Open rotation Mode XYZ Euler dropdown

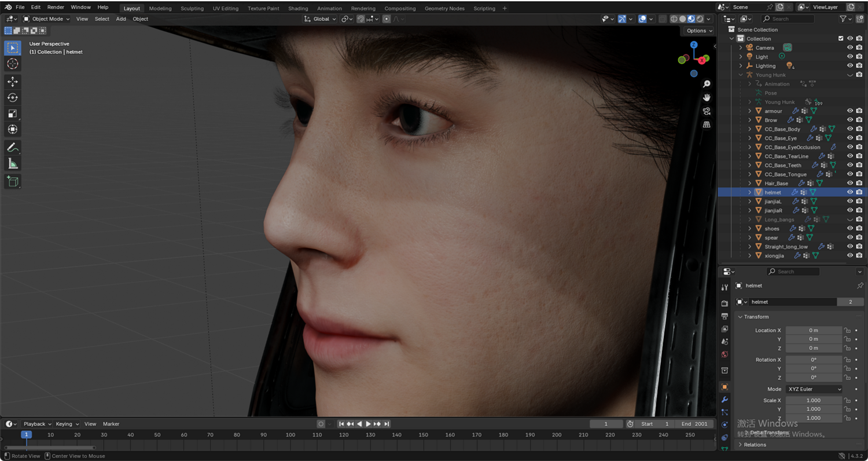pos(814,389)
